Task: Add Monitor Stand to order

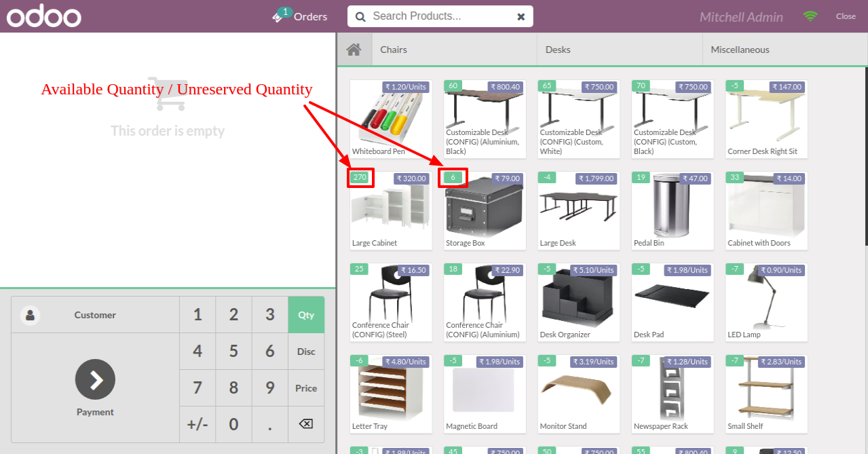Action: click(578, 394)
